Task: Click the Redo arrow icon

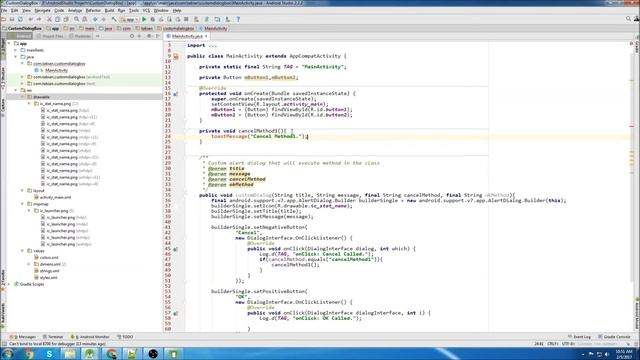Action: 39,19
